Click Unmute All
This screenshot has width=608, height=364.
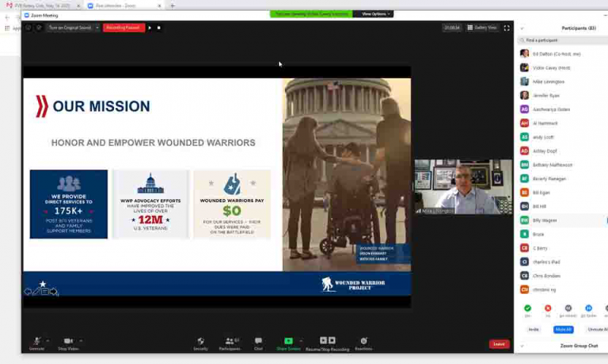pos(597,330)
